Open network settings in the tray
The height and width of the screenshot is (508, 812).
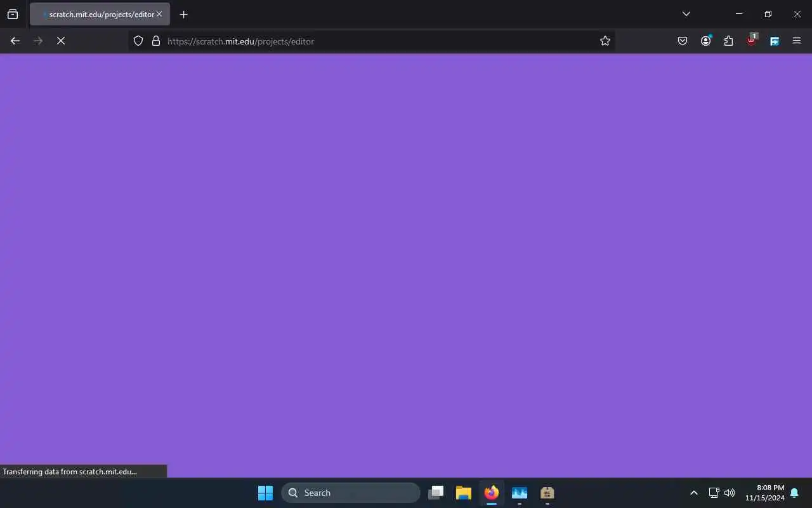click(x=714, y=493)
